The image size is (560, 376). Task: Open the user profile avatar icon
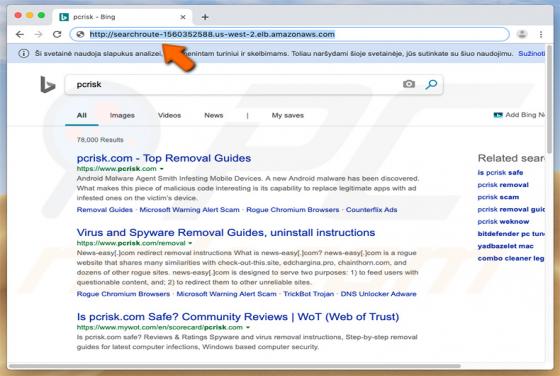coord(522,34)
